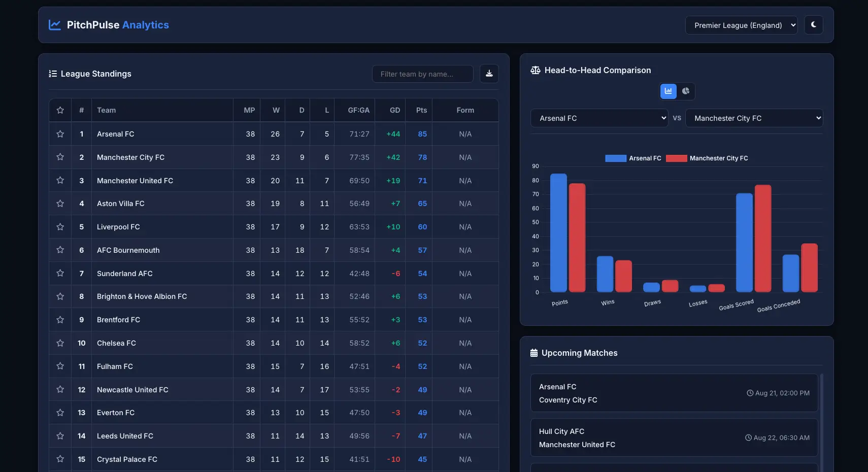
Task: Select the Manchester City FC row name
Action: coord(131,157)
